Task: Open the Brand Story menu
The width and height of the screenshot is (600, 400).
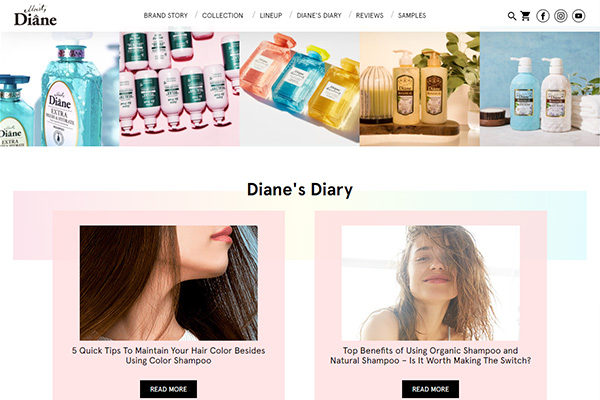Action: point(166,15)
